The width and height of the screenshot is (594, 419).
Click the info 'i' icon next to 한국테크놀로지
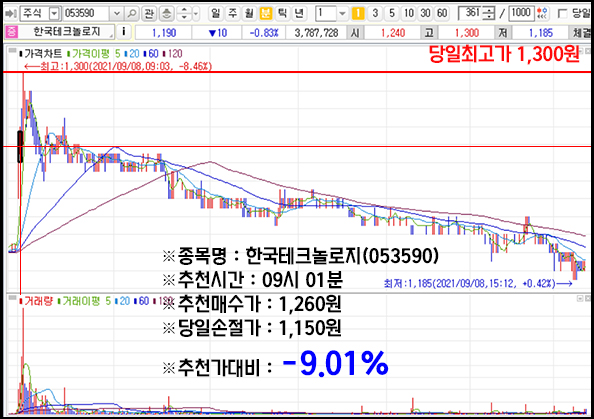point(123,32)
